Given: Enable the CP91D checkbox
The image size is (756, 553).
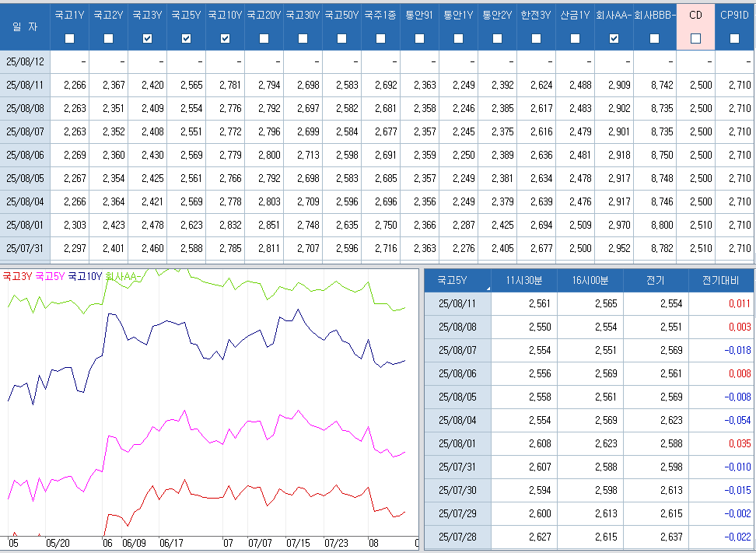Looking at the screenshot, I should [735, 39].
